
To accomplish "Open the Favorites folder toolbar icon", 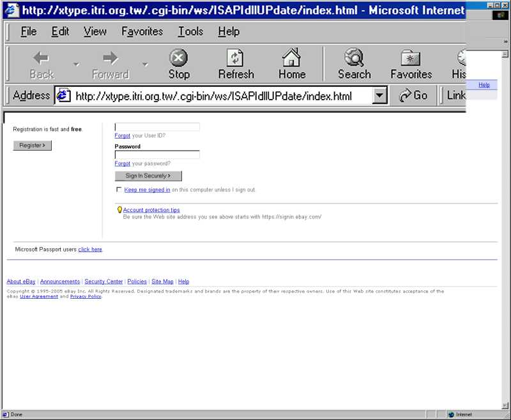I will 411,59.
